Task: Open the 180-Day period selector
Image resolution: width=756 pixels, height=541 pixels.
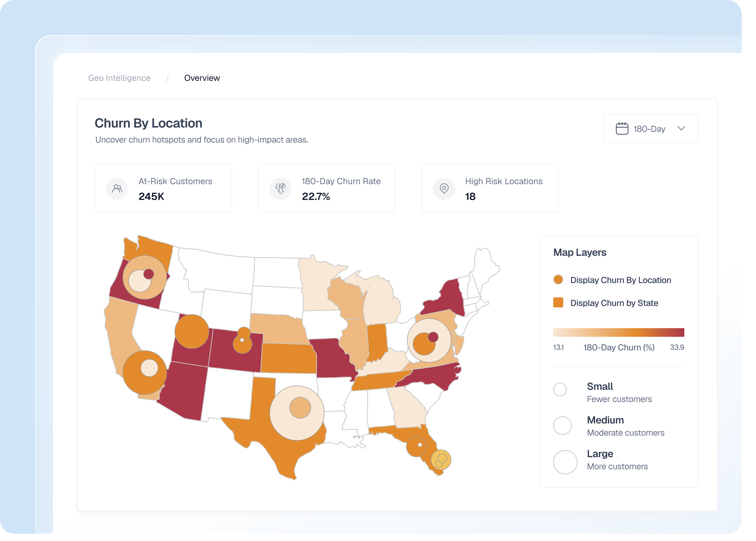Action: click(650, 129)
